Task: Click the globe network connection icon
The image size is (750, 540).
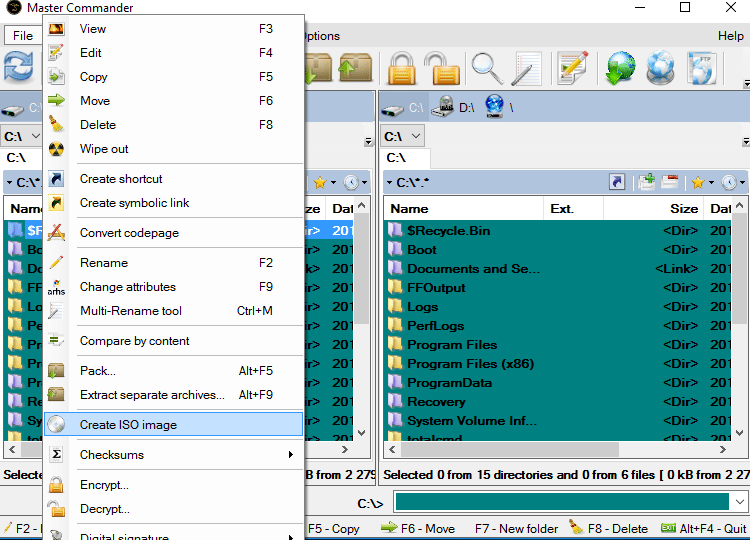Action: pyautogui.click(x=661, y=68)
